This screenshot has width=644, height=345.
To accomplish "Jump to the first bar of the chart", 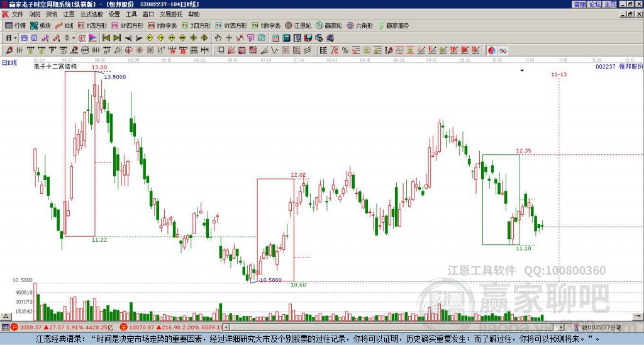I will 106,38.
